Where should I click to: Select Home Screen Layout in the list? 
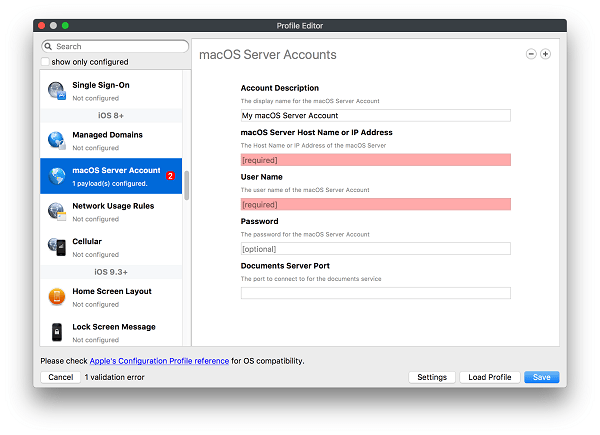coord(111,297)
